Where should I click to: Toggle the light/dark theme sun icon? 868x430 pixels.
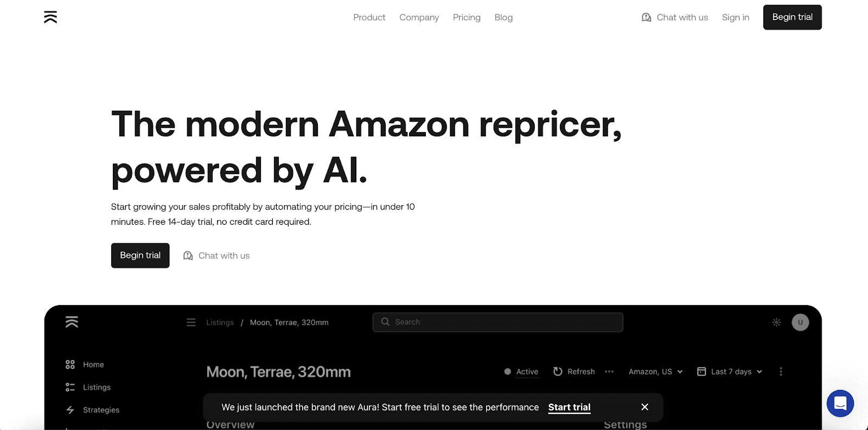(x=777, y=322)
